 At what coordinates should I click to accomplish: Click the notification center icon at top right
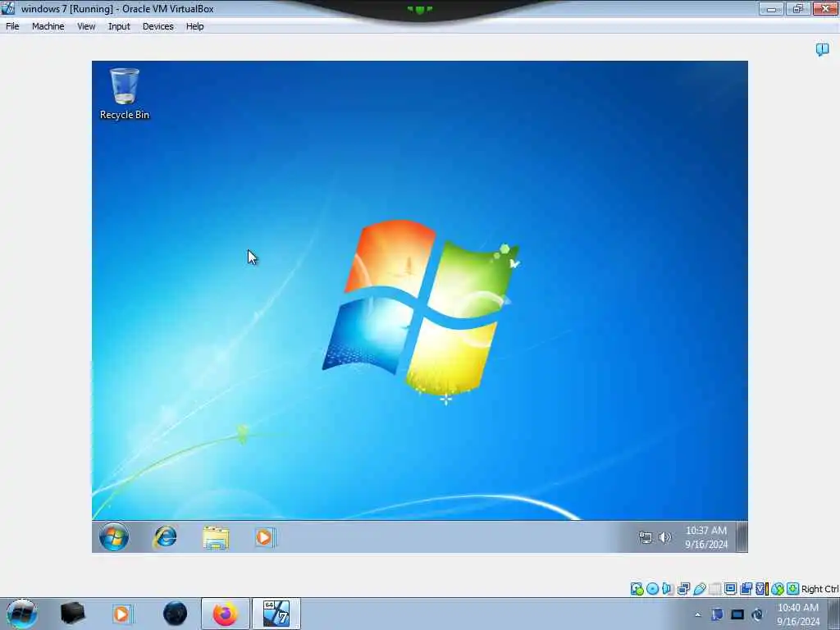(822, 50)
